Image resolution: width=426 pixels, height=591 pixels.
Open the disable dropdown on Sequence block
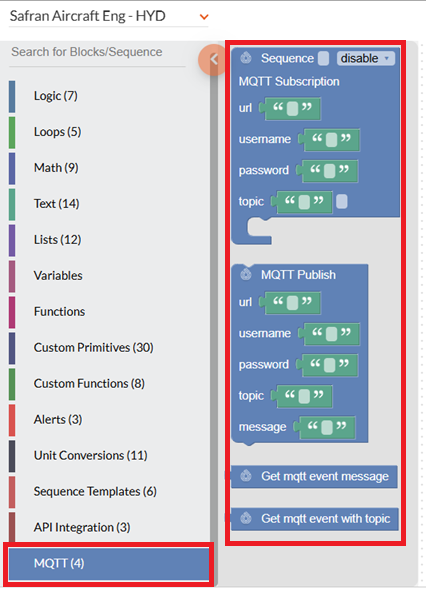[365, 58]
